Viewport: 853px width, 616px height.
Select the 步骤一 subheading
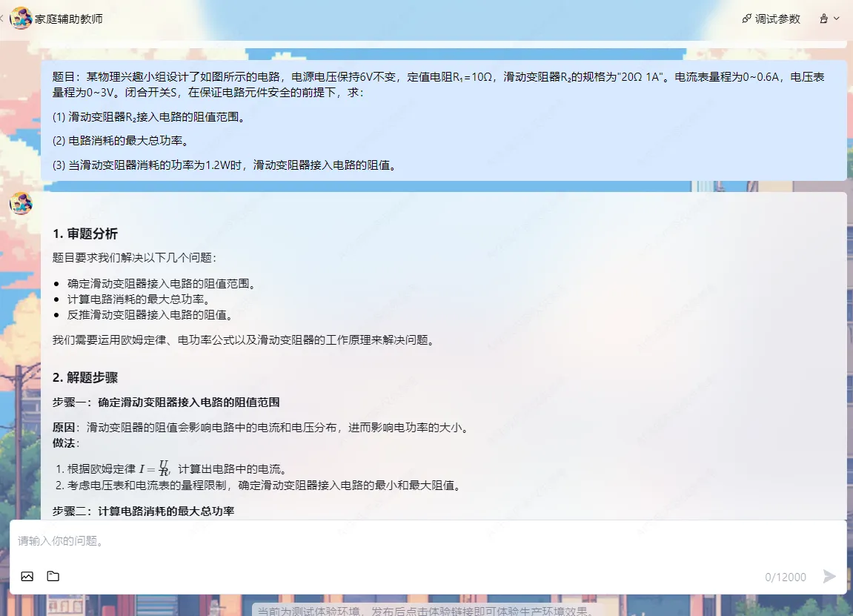[x=166, y=403]
